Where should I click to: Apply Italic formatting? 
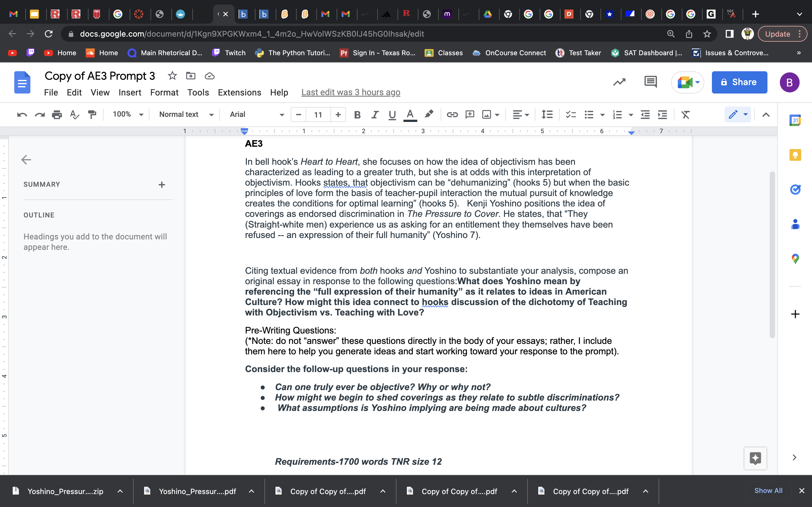[375, 114]
